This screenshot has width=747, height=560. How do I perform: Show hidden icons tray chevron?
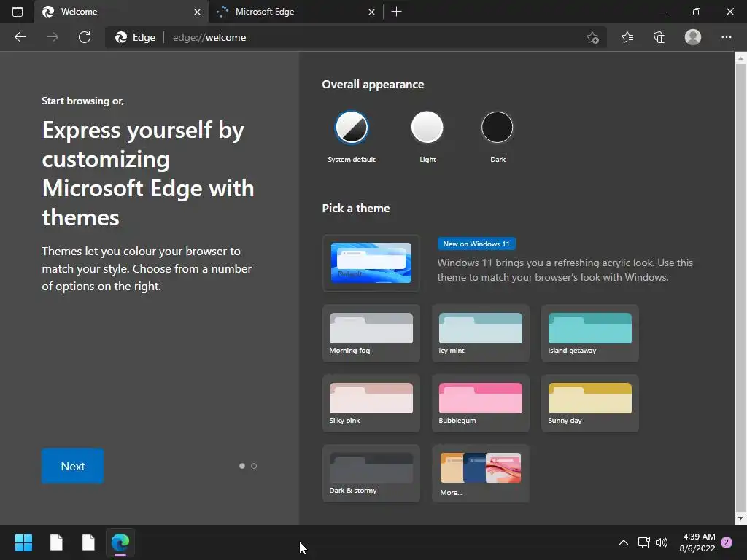click(x=623, y=542)
